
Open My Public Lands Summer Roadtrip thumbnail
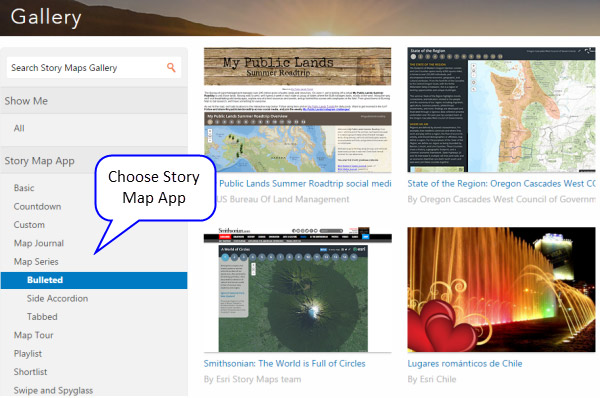point(298,110)
